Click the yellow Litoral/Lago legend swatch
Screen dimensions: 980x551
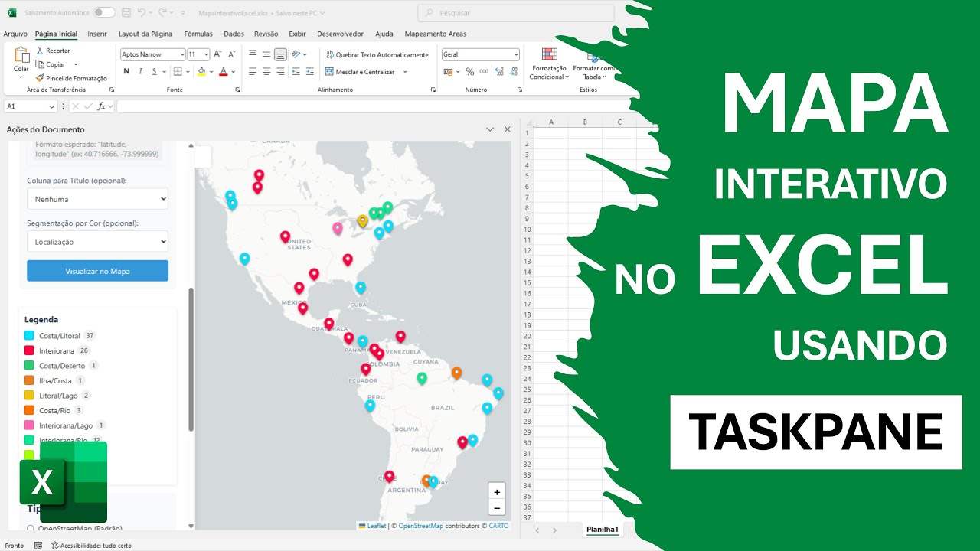[29, 396]
